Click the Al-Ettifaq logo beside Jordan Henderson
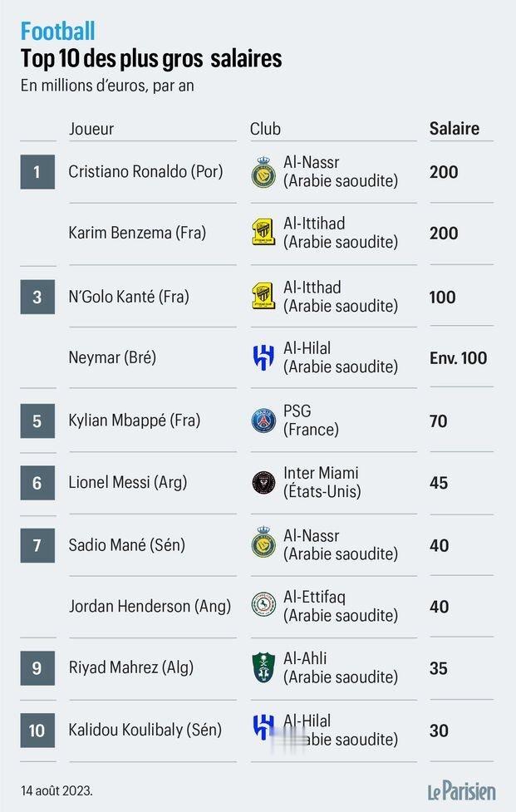The height and width of the screenshot is (812, 516). click(263, 605)
